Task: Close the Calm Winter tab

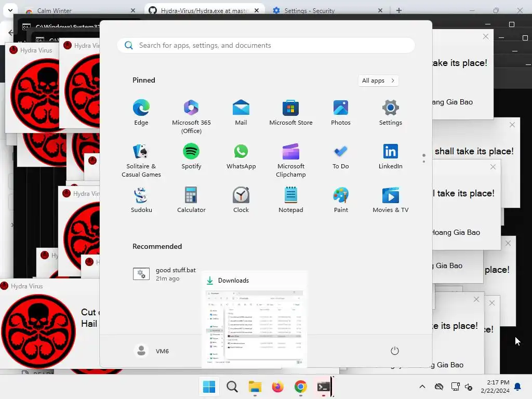Action: (x=133, y=10)
